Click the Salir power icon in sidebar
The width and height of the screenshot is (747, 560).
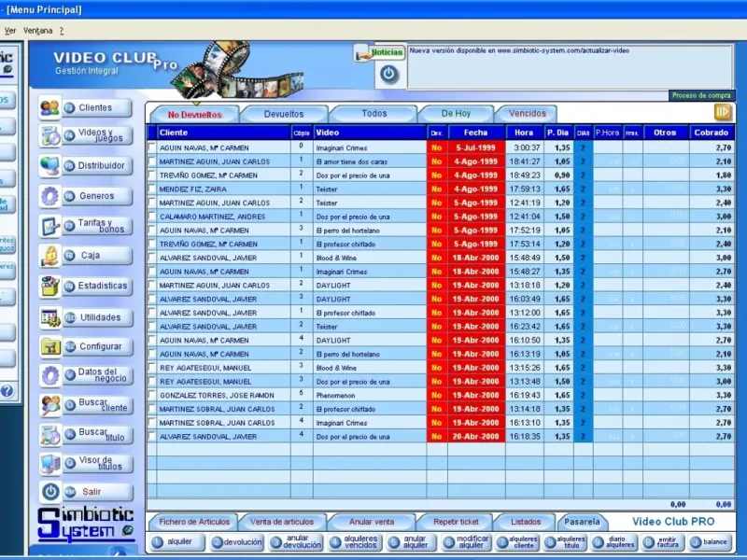(x=50, y=492)
